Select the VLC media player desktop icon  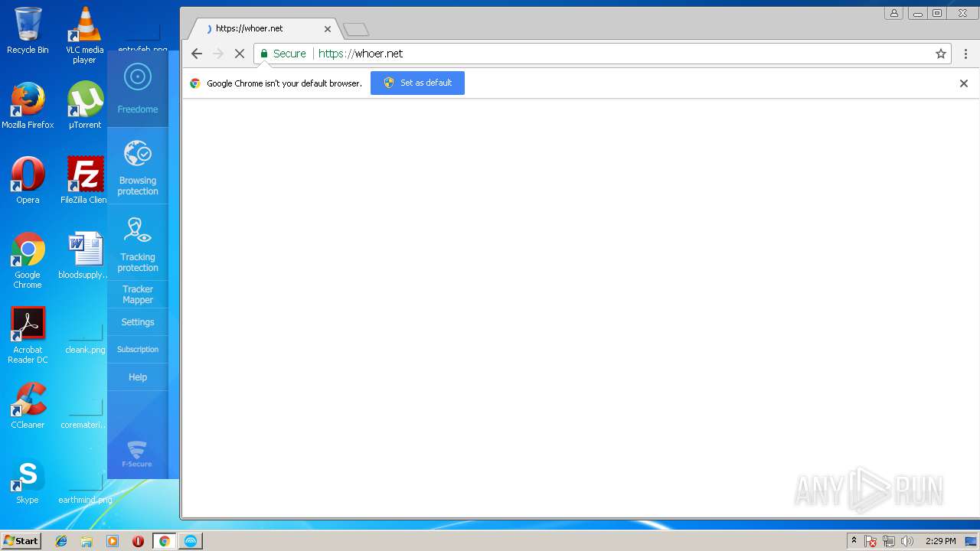click(x=85, y=35)
